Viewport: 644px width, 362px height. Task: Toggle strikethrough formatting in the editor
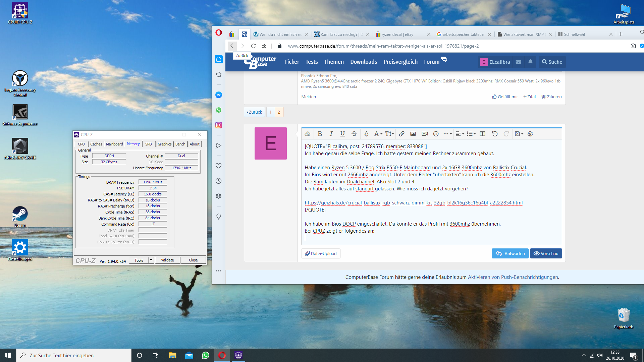click(x=354, y=134)
